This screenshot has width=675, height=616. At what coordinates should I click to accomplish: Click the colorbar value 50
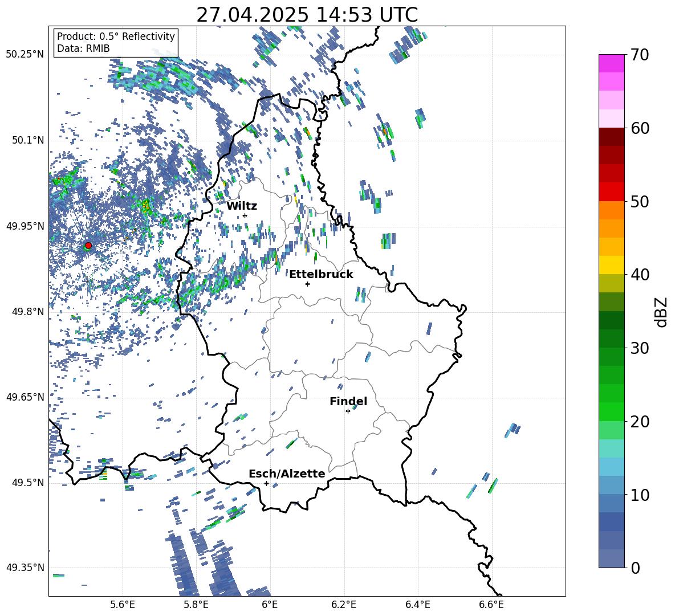(x=640, y=202)
